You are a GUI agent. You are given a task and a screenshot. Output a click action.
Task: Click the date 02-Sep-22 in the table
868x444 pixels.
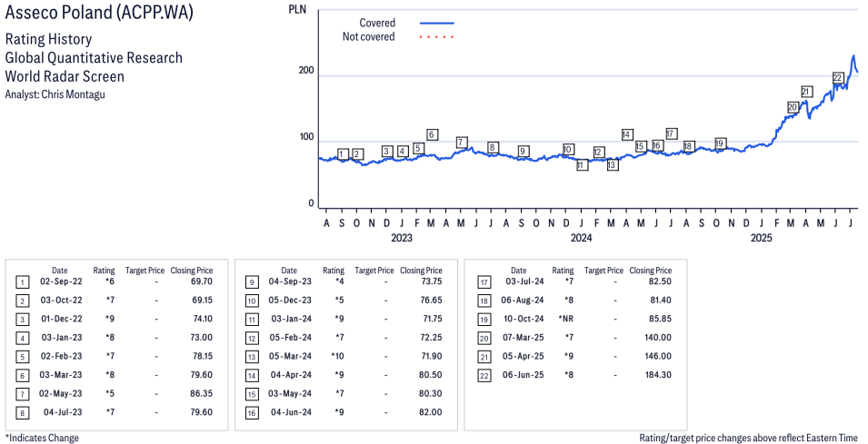[x=61, y=281]
